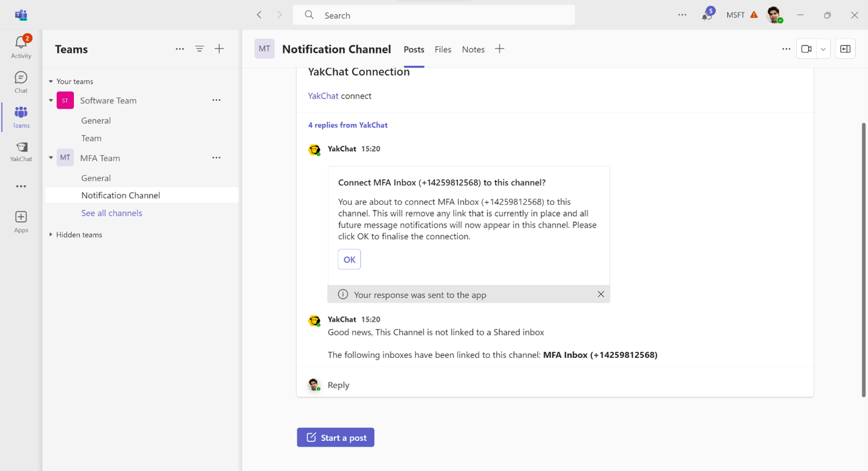This screenshot has height=471, width=868.
Task: Click the info icon in response notice
Action: pyautogui.click(x=343, y=294)
